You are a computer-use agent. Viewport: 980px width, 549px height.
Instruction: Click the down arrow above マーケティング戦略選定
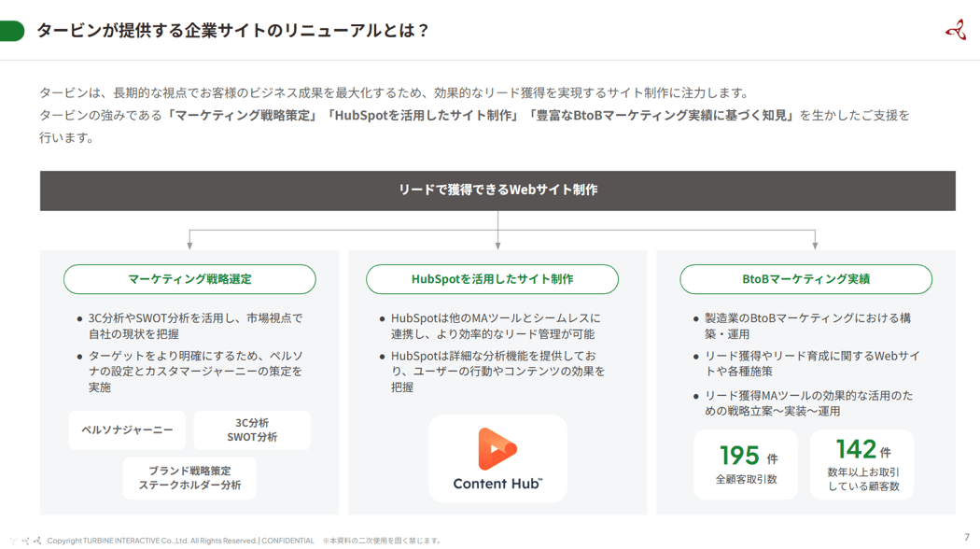(189, 244)
